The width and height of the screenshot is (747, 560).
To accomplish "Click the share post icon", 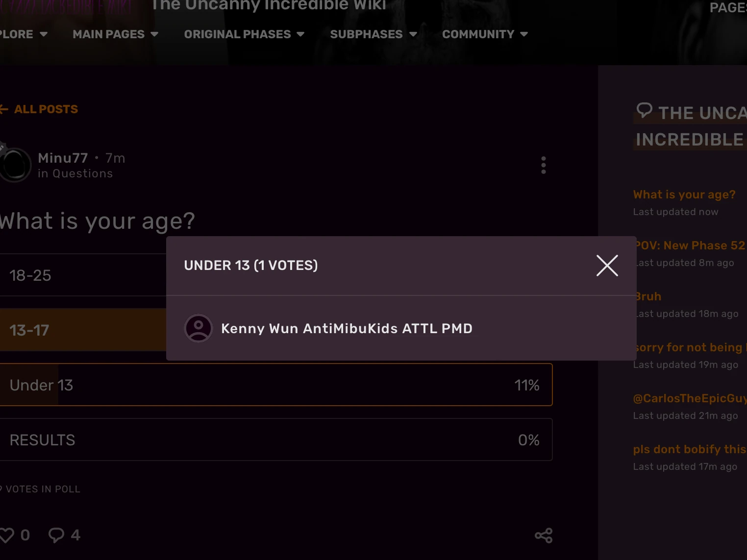I will [543, 536].
